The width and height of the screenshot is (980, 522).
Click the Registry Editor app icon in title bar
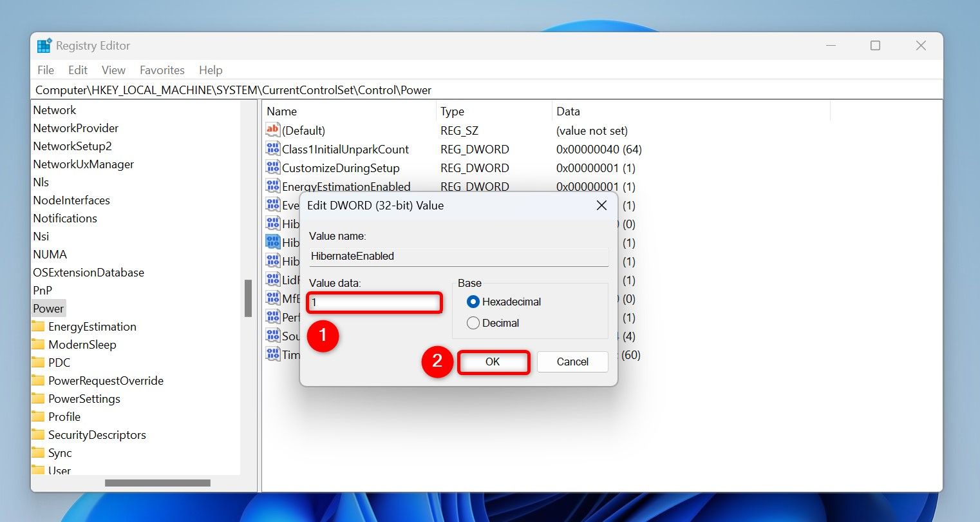[44, 46]
